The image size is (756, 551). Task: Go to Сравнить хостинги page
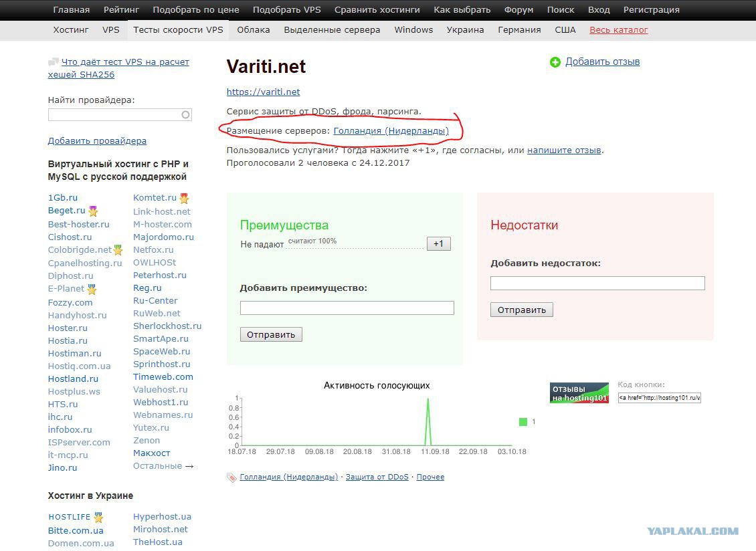(x=377, y=9)
